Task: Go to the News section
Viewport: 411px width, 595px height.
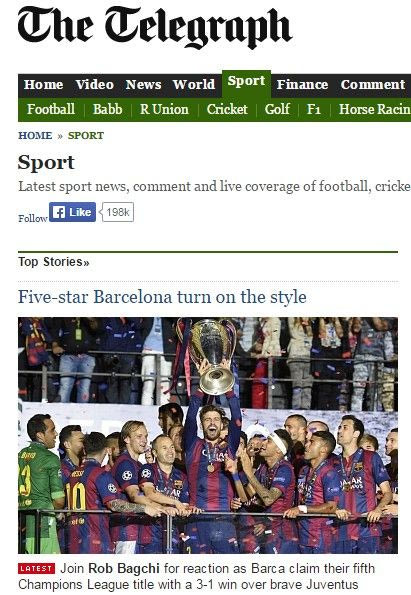Action: point(143,85)
